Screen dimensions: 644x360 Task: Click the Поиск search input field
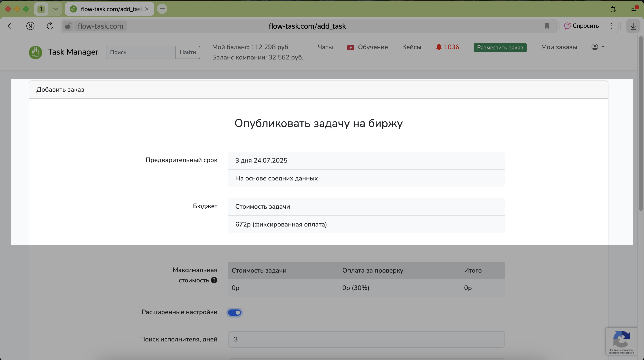(141, 52)
